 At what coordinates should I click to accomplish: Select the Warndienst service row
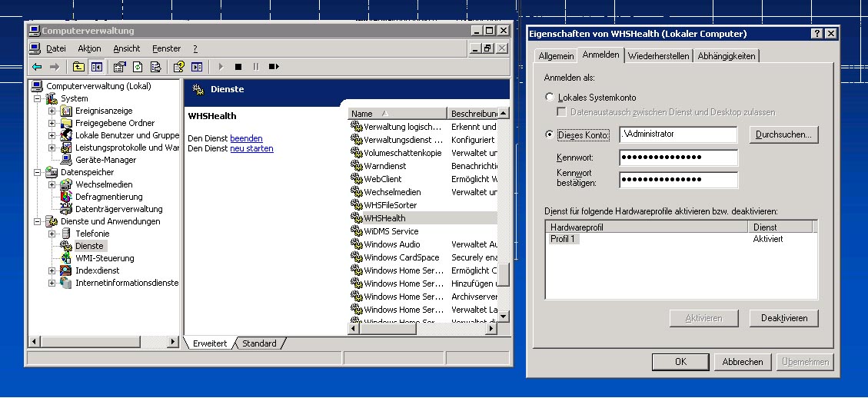coord(384,166)
